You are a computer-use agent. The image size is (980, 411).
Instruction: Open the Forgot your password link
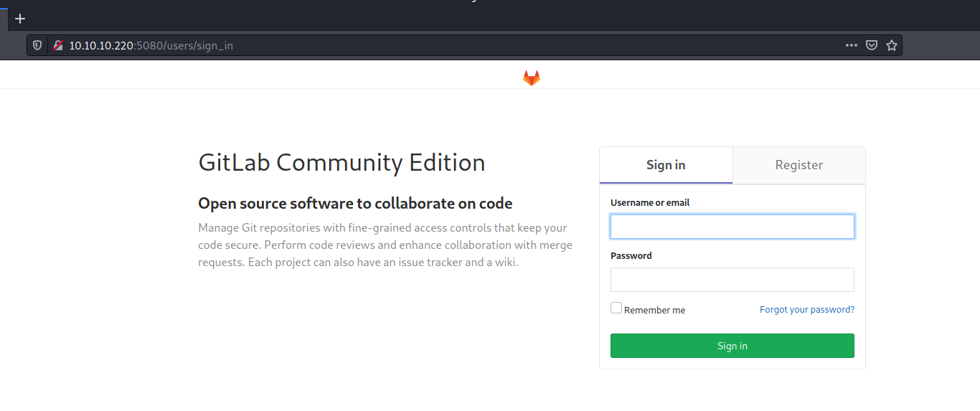(807, 310)
